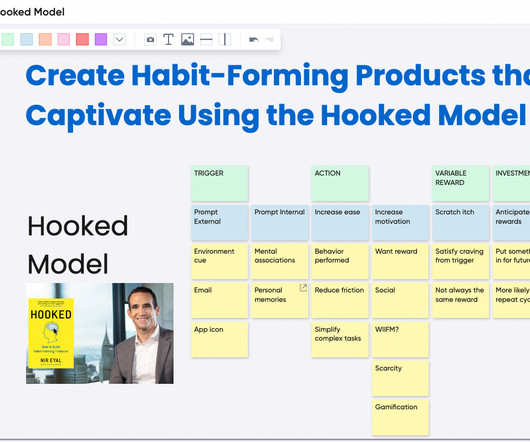Pick the pink sticky note color
Screen dimensions: 530x442
64,39
